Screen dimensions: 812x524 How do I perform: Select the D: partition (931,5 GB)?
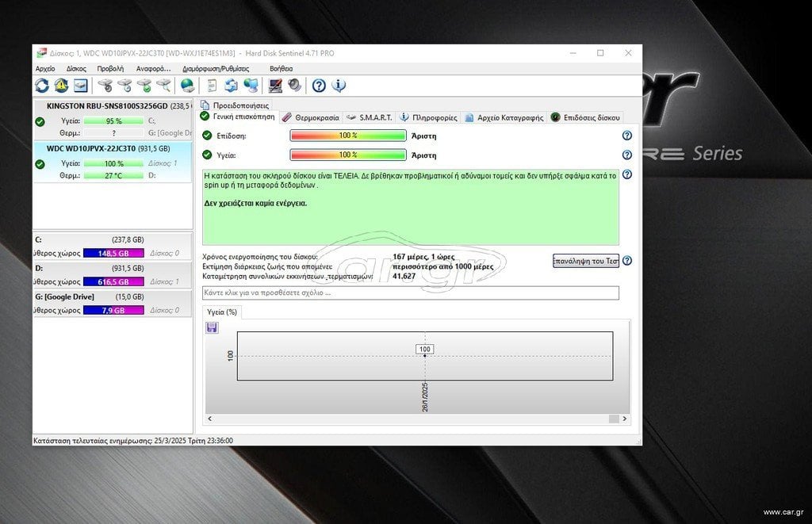(x=113, y=275)
